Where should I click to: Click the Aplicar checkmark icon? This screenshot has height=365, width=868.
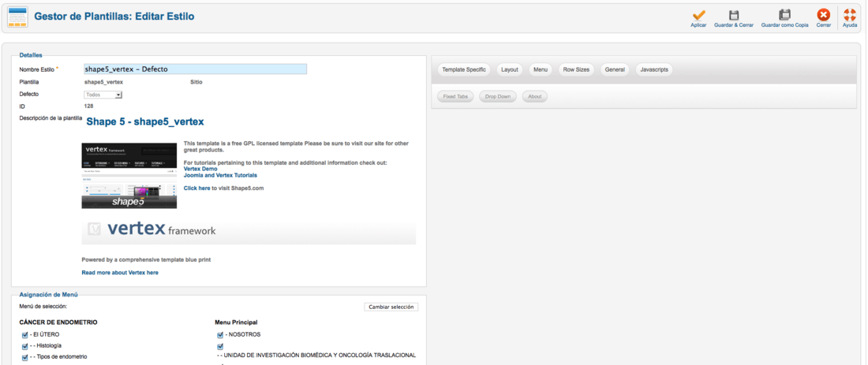(x=698, y=15)
